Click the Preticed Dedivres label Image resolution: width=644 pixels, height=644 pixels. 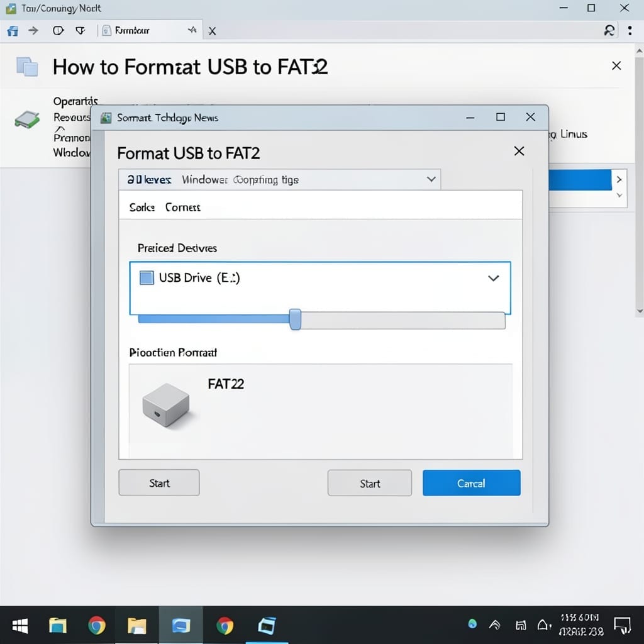pos(177,248)
